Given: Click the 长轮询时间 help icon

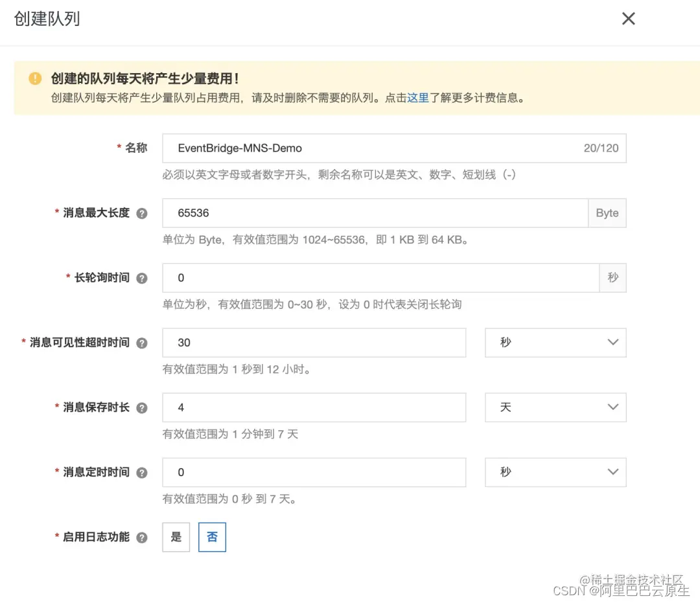Looking at the screenshot, I should coord(141,277).
